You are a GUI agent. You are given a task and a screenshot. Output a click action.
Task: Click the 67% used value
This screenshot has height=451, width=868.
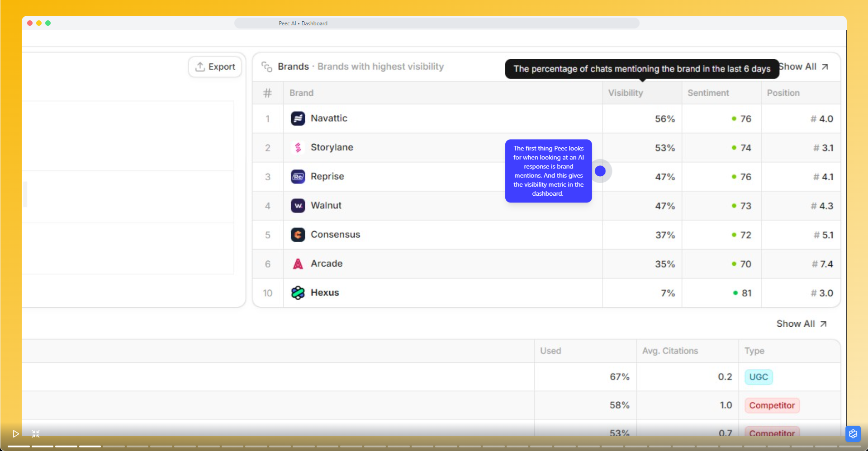pyautogui.click(x=619, y=377)
